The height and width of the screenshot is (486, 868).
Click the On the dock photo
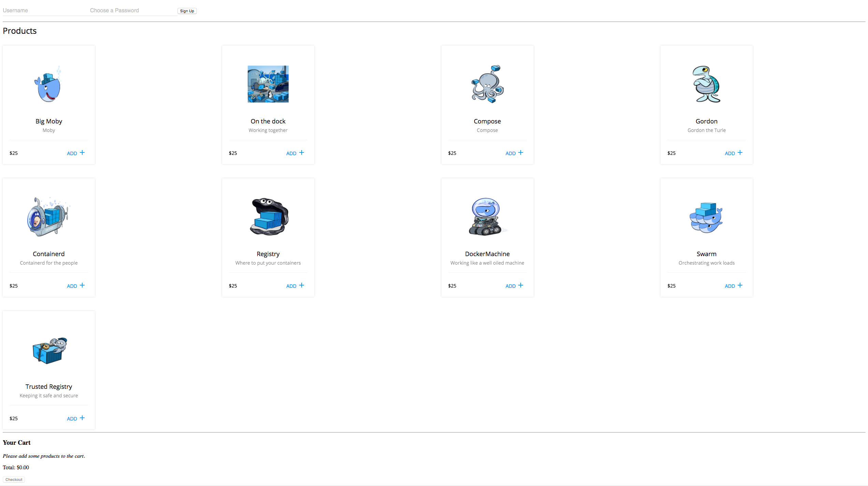tap(268, 84)
